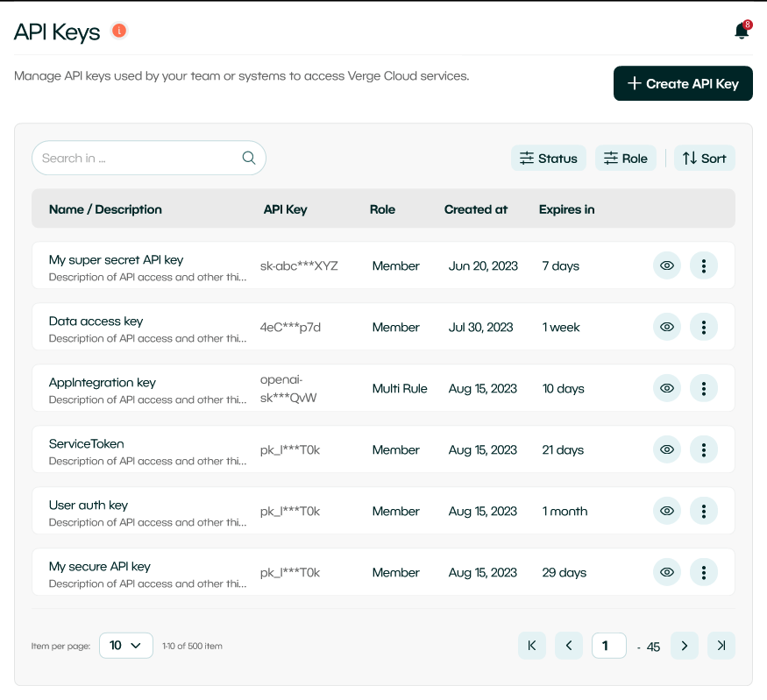
Task: Jump to the first page
Action: (x=532, y=646)
